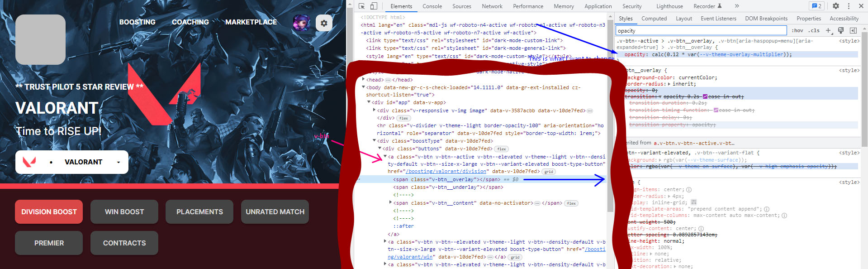
Task: Show info for the grid-template-columns property
Action: click(784, 216)
